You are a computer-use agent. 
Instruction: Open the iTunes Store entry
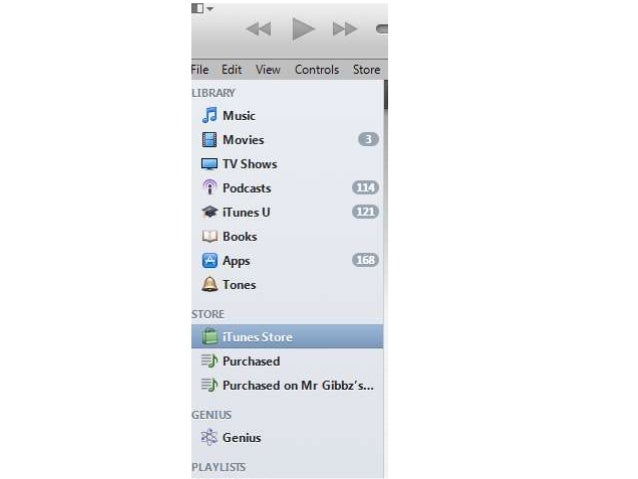click(287, 337)
